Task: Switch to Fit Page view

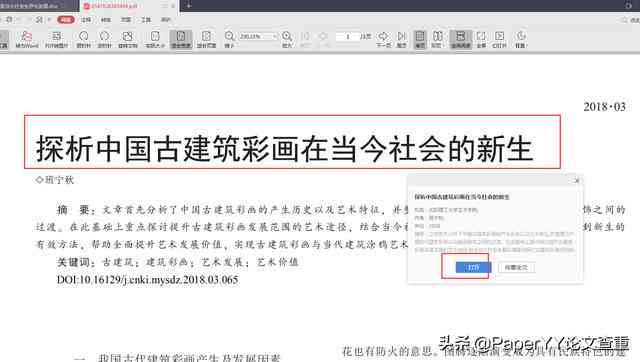Action: 207,40
